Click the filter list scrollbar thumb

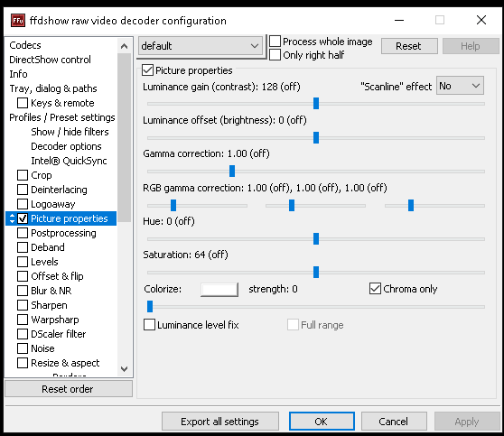[x=124, y=137]
